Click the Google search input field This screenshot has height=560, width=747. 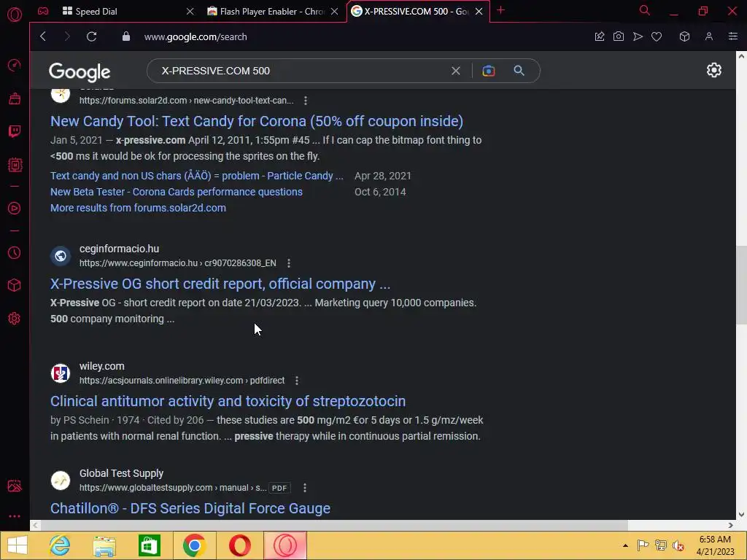click(x=305, y=71)
